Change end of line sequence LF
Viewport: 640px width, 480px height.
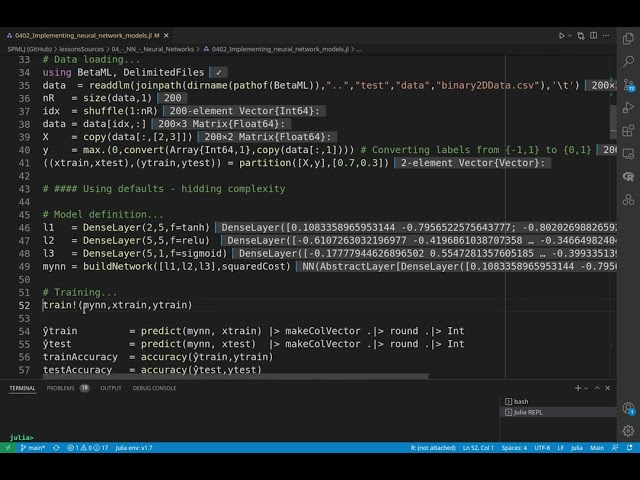(560, 448)
